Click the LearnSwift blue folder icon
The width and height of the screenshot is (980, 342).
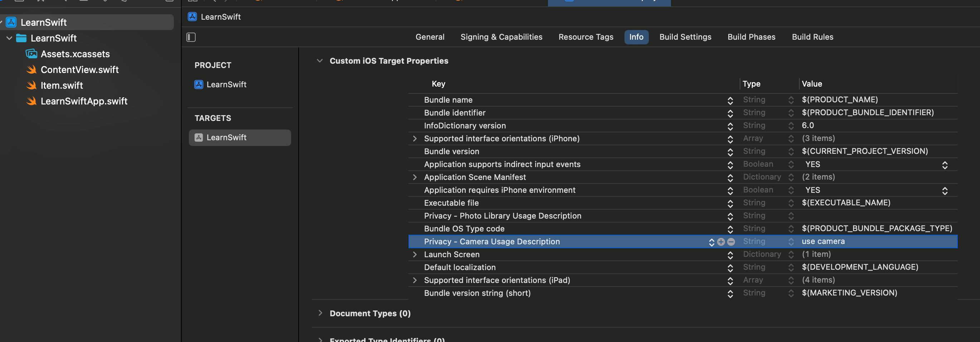(21, 38)
